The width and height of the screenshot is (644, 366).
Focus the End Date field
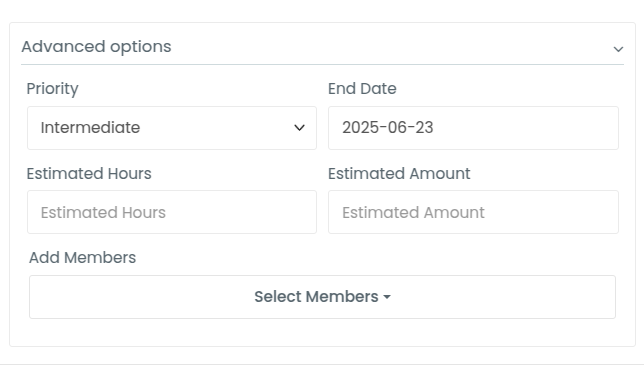(473, 128)
